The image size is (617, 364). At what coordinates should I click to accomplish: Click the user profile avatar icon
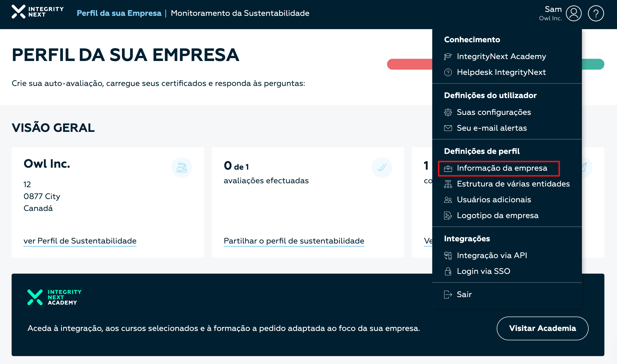click(573, 13)
